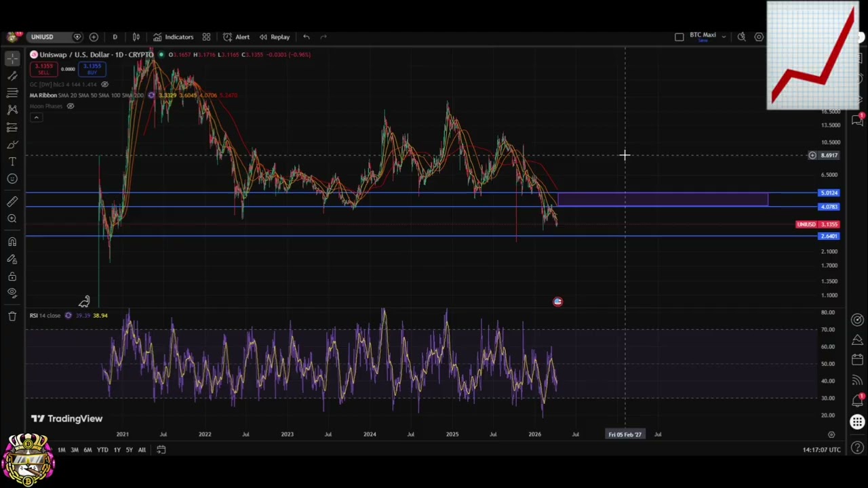Open the TradingView logo link

[x=66, y=419]
